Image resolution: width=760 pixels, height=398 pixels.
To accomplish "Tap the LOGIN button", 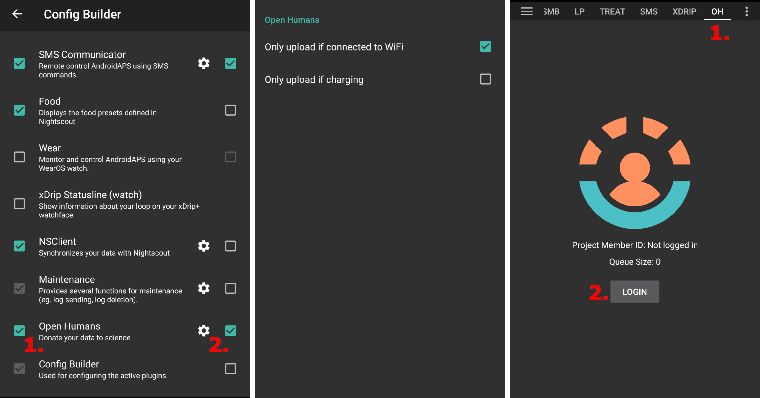I will (634, 292).
